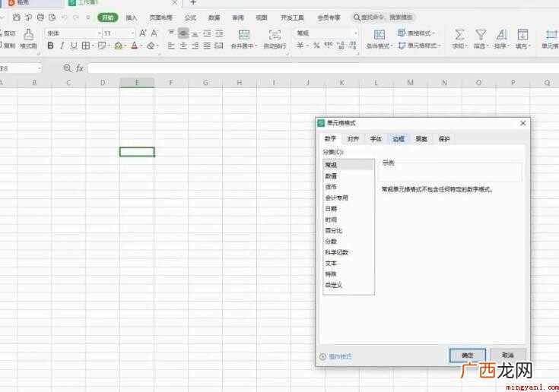Screen dimensions: 559x392
Task: Switch to the dialog's Font (字体) tab
Action: 376,139
